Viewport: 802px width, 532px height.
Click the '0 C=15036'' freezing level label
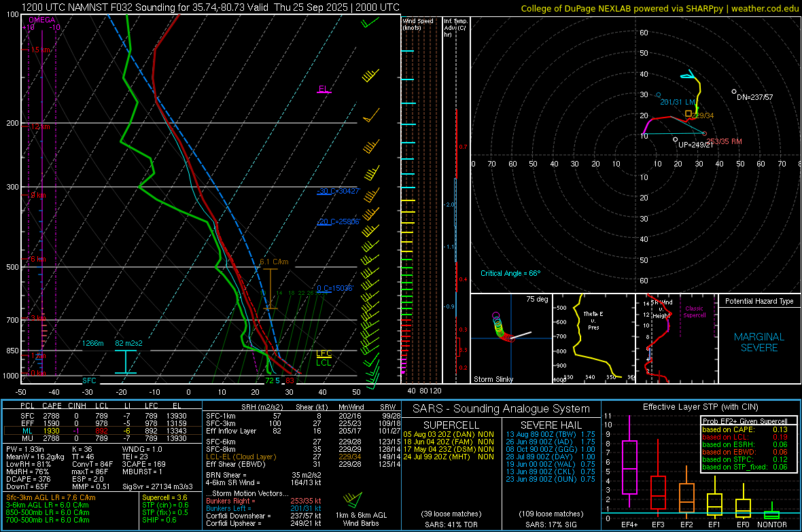coord(335,289)
